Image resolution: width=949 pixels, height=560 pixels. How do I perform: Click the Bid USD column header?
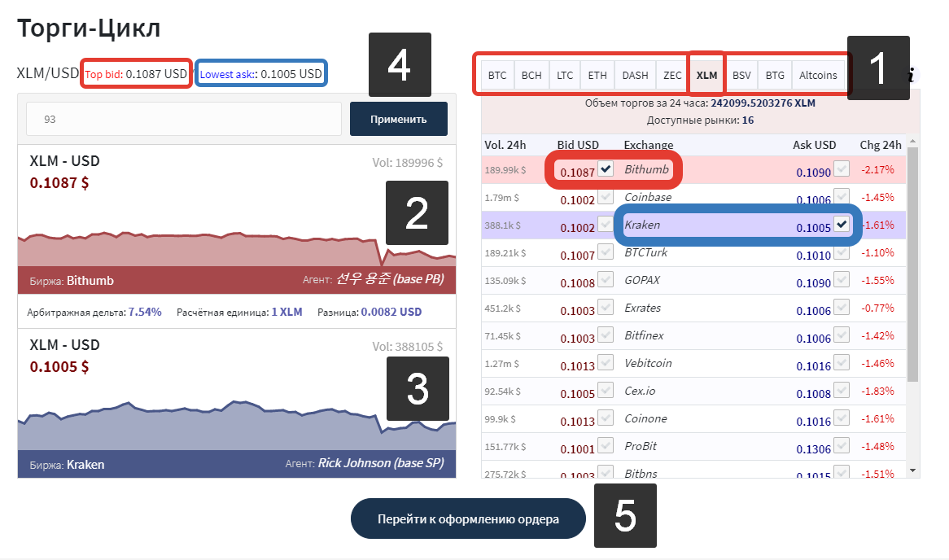coord(578,145)
